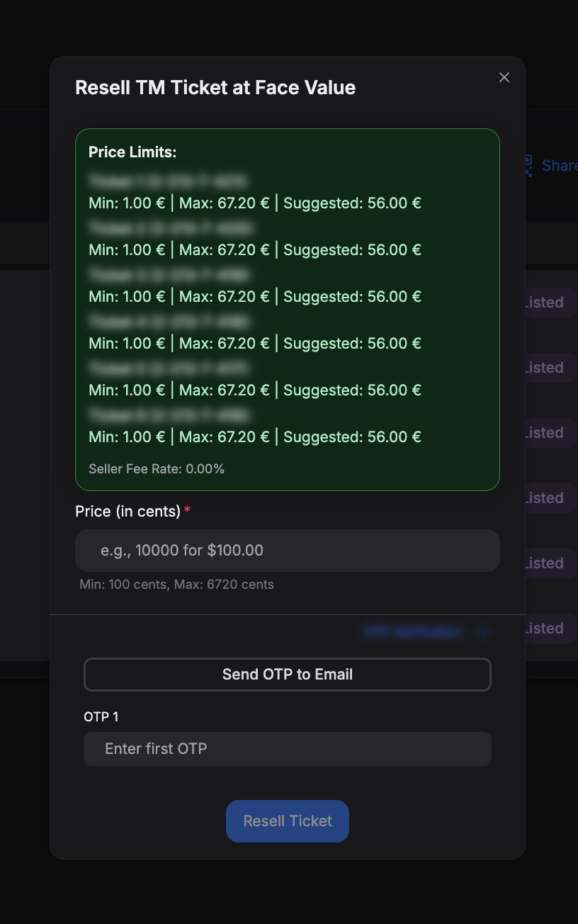Focus the Price (in cents) input field
This screenshot has width=578, height=924.
click(x=288, y=551)
